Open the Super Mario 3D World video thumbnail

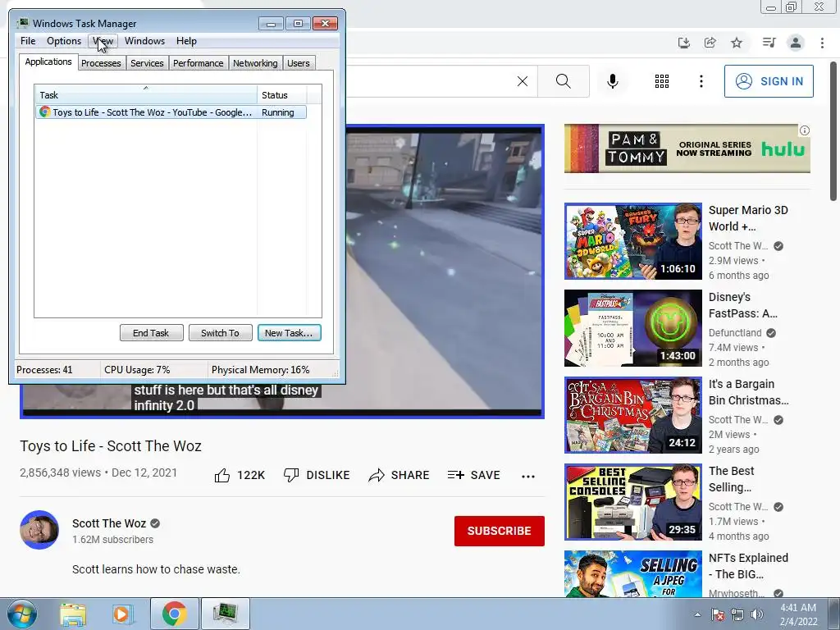[632, 241]
